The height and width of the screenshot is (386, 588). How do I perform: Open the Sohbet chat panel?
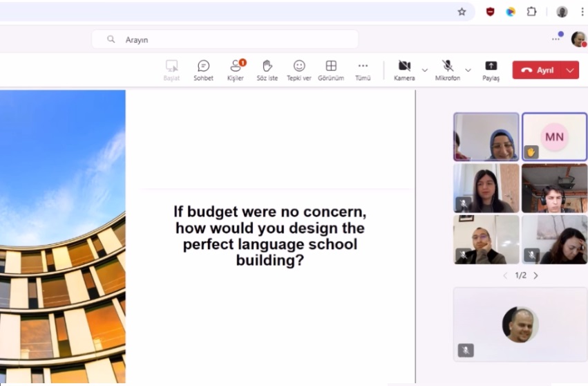click(x=203, y=71)
